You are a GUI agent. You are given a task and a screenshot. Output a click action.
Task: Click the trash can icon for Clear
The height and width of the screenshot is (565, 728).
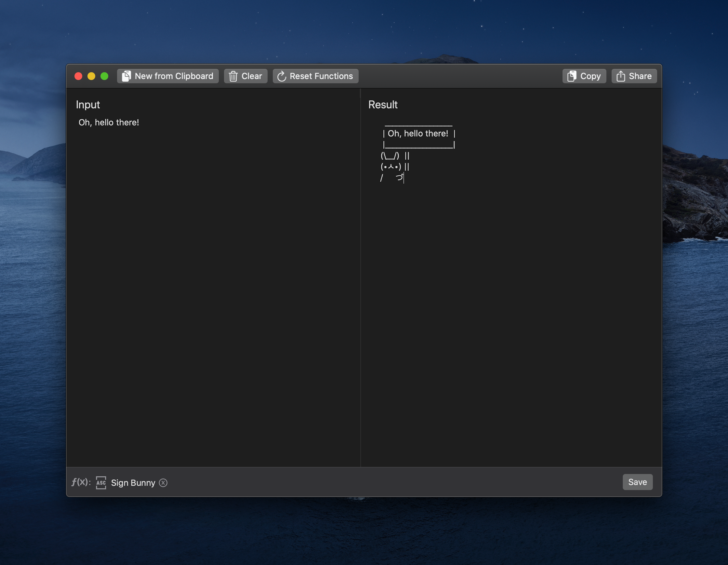pos(233,76)
